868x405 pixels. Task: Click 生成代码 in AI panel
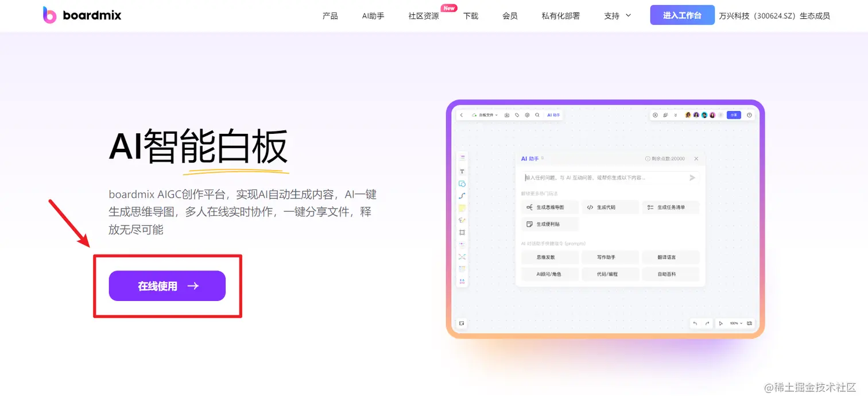(610, 207)
